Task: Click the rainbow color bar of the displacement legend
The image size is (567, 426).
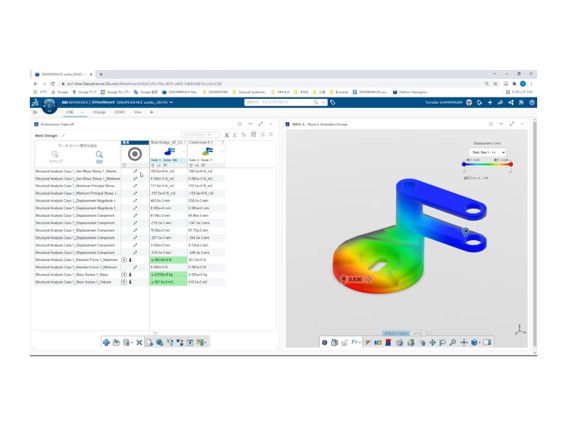Action: click(x=487, y=164)
